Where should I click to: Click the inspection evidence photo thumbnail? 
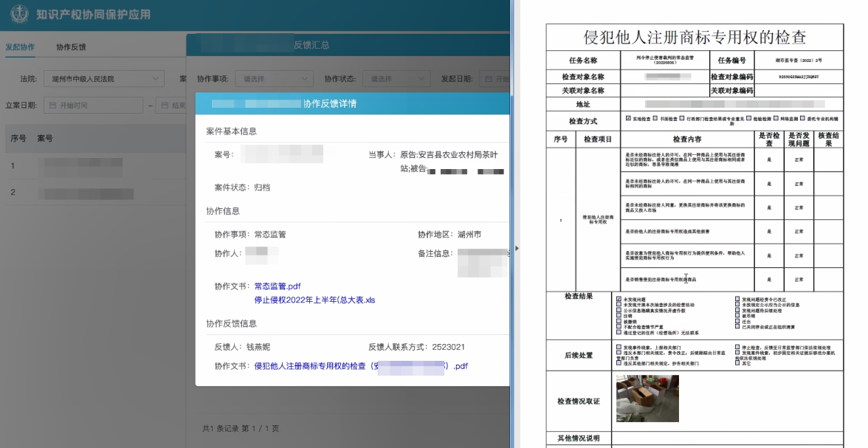pos(647,399)
